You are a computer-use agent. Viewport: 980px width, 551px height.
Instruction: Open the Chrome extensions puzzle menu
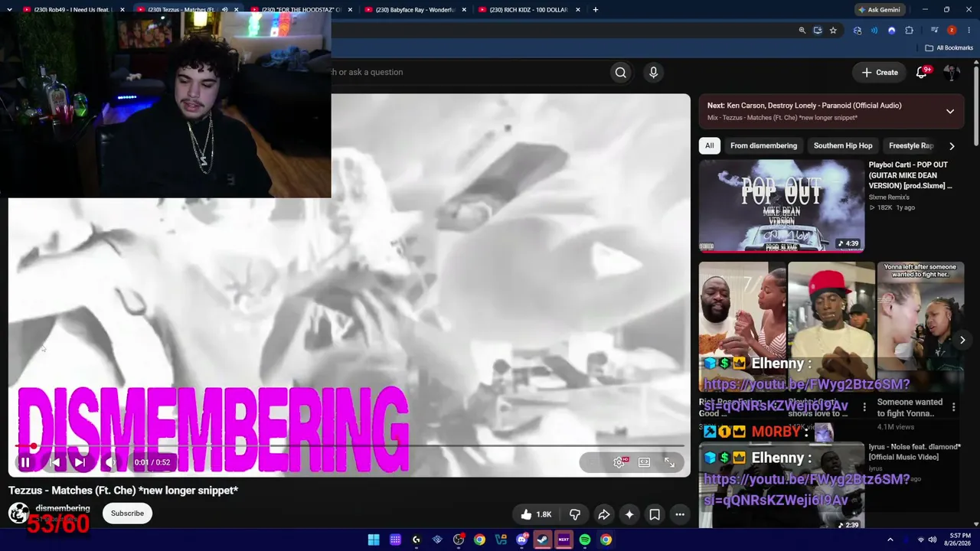click(x=910, y=31)
